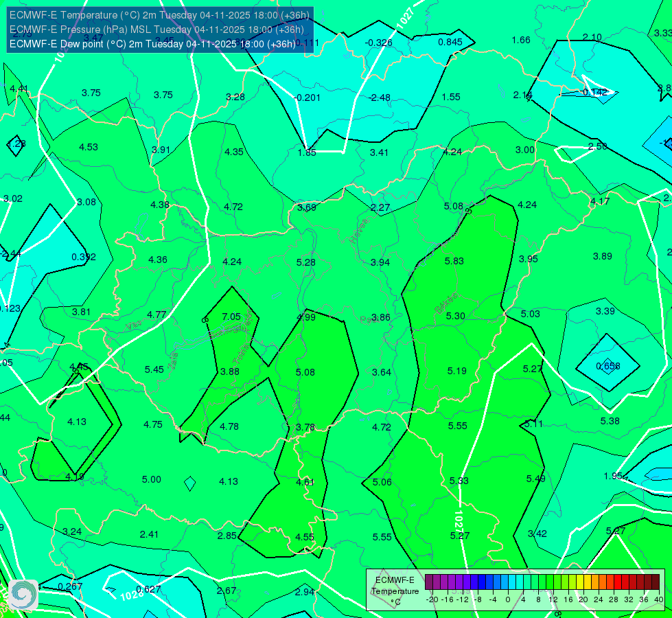Viewport: 672px width, 618px height.
Task: Click the 5.30 temperature value
Action: click(x=455, y=316)
